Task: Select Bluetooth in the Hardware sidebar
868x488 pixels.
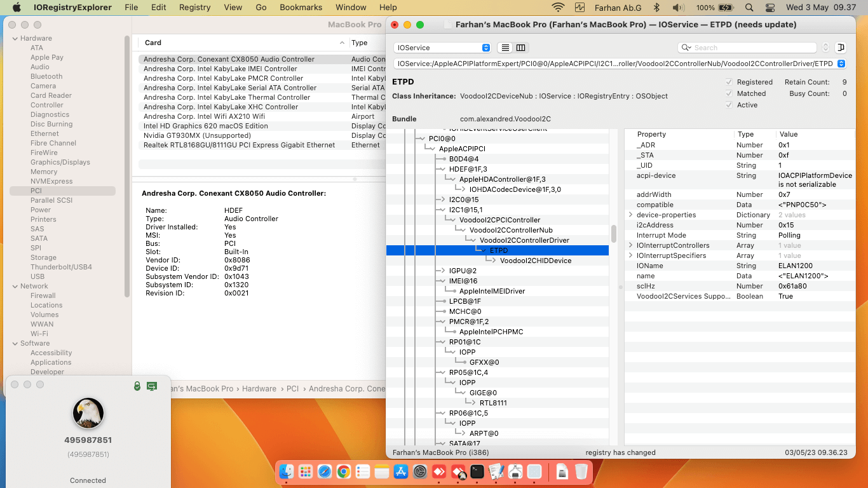Action: point(46,76)
